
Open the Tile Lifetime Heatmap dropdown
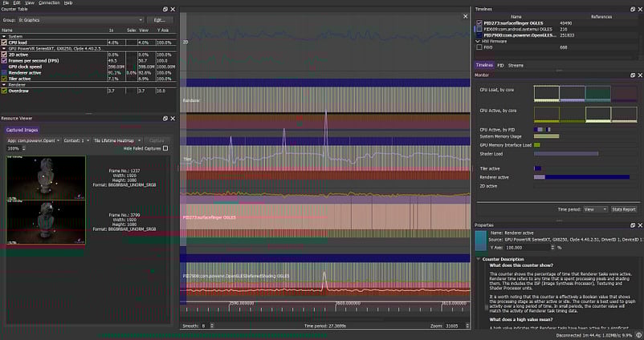[117, 140]
